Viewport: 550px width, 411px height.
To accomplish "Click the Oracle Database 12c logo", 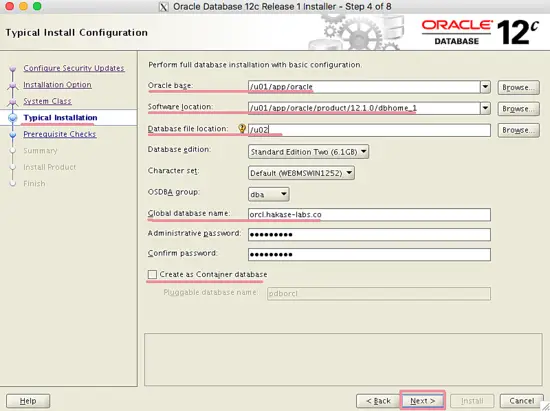I will pyautogui.click(x=480, y=32).
